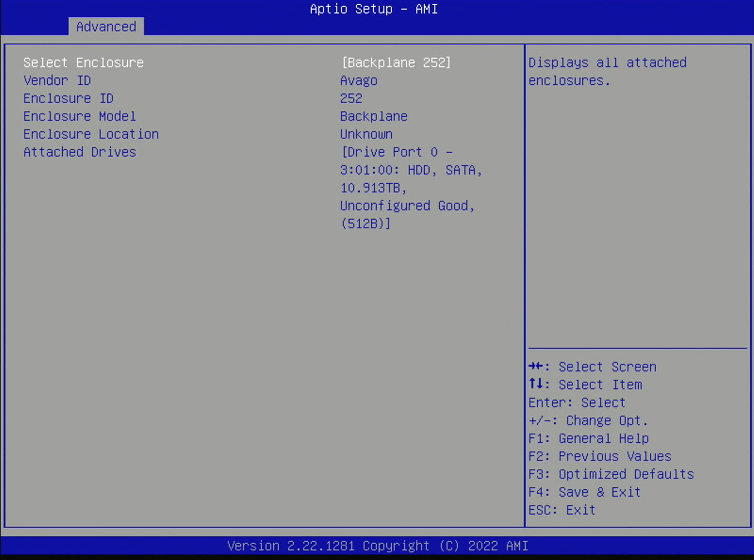Screen dimensions: 754x560
Task: Click F3: Optimized Defaults hint
Action: (x=611, y=474)
